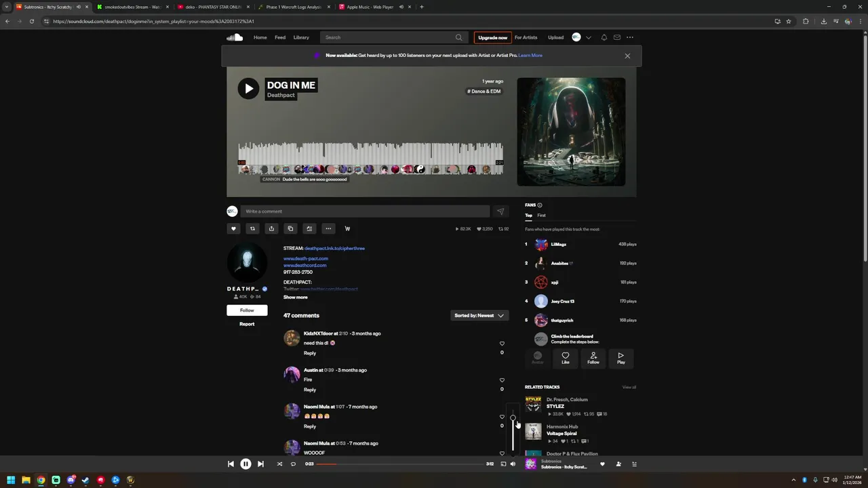The width and height of the screenshot is (868, 488).
Task: Switch to the First fans tab
Action: click(541, 216)
